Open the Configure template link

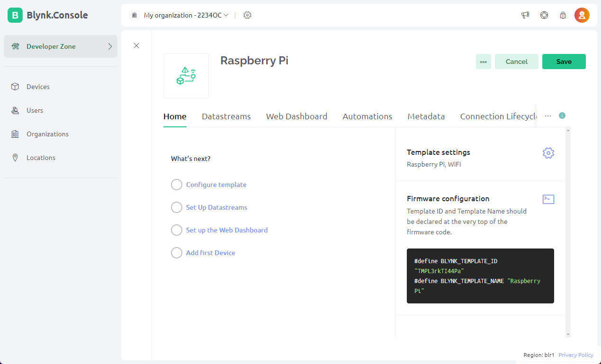216,185
